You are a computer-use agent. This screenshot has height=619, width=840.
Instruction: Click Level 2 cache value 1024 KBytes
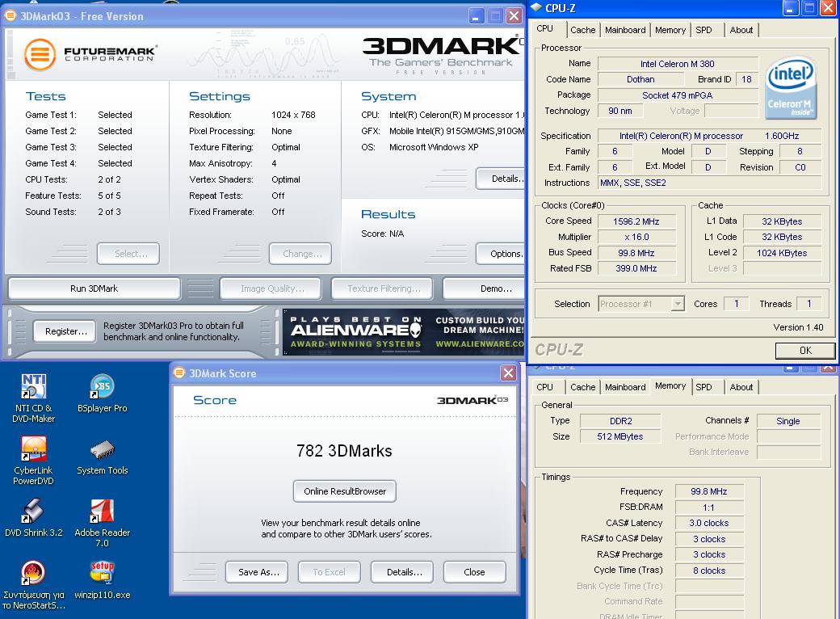pos(782,253)
